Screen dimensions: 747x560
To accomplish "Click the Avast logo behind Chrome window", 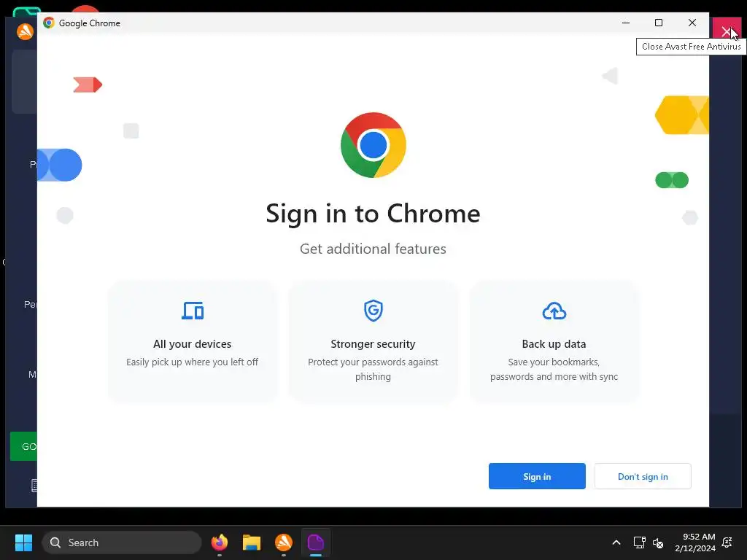I will 25,32.
